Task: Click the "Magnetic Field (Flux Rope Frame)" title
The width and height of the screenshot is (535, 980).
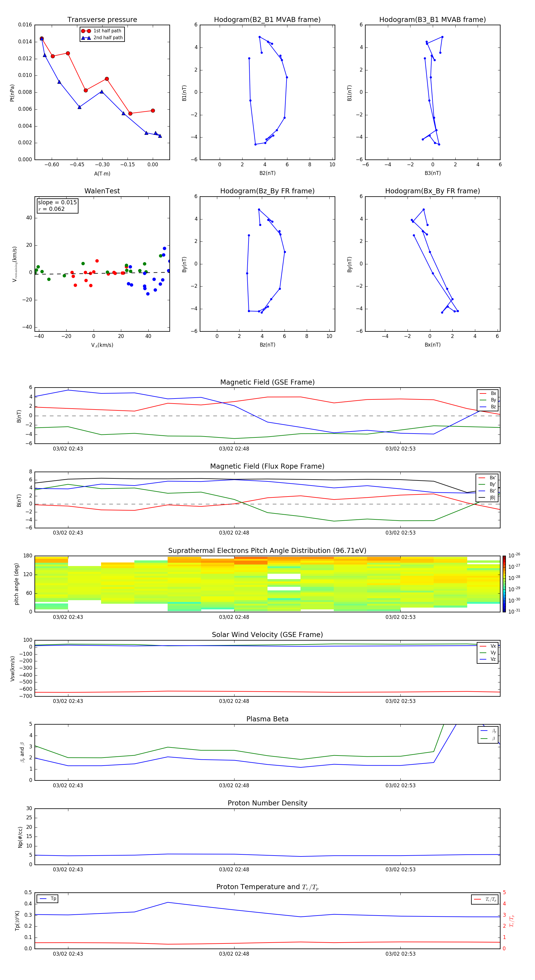Action: [x=267, y=466]
